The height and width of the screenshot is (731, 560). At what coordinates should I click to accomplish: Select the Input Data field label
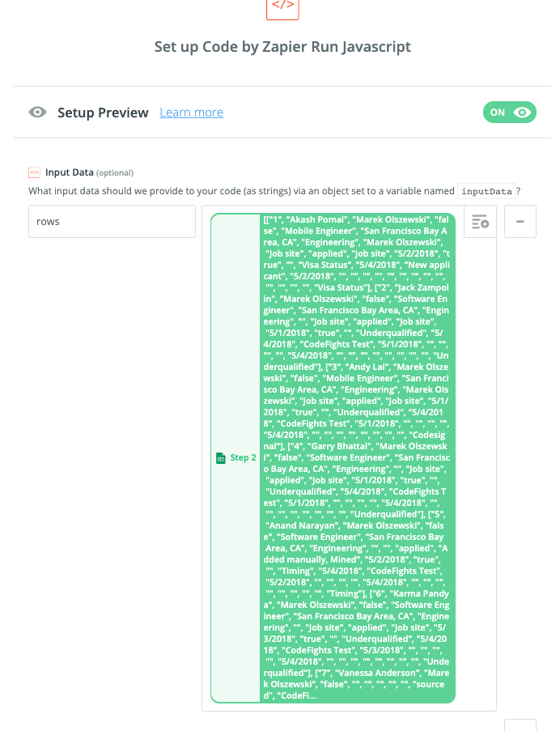point(70,172)
